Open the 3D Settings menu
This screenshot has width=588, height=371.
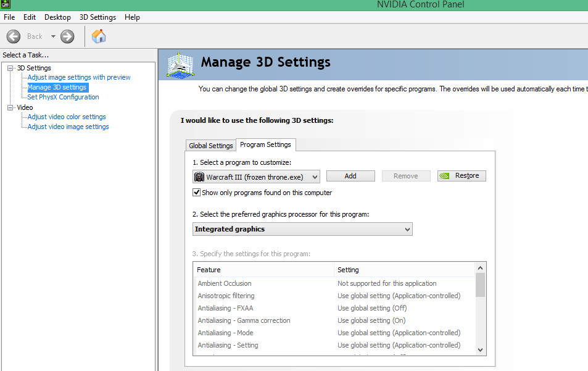tap(97, 17)
